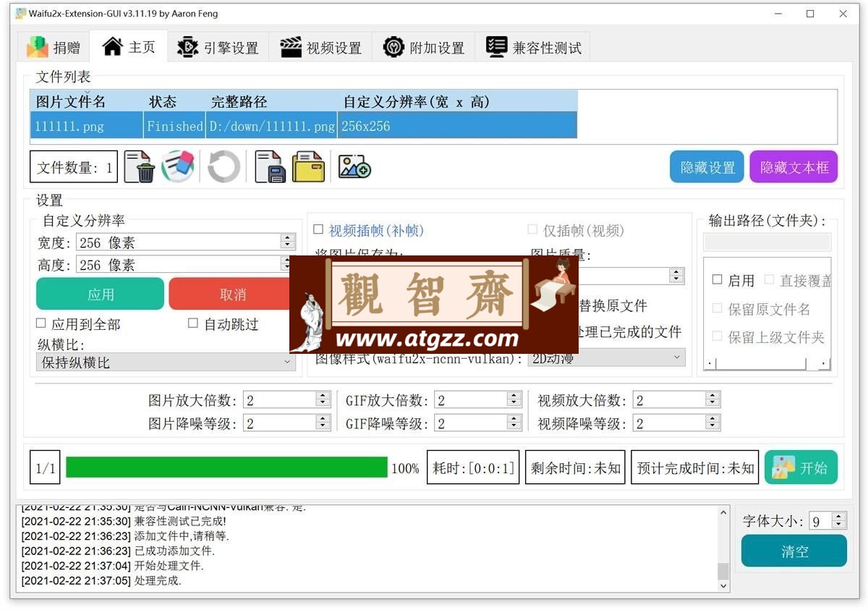Click the eraser clear file list icon

point(178,167)
